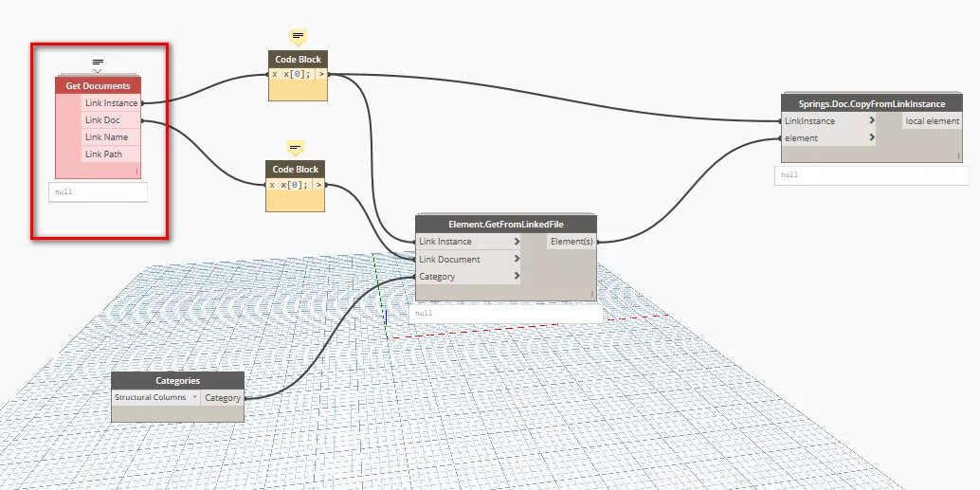Open note icon above Code Block wired to Link Doc

[x=296, y=148]
